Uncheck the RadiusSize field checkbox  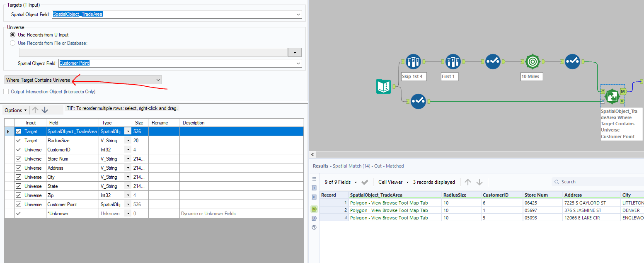(19, 140)
